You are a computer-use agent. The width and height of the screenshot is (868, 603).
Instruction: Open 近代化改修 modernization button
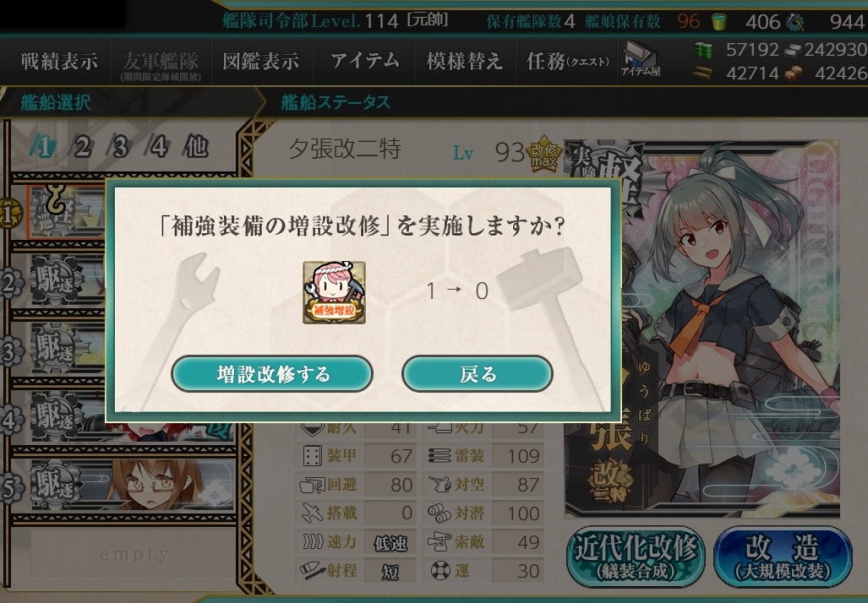click(636, 556)
